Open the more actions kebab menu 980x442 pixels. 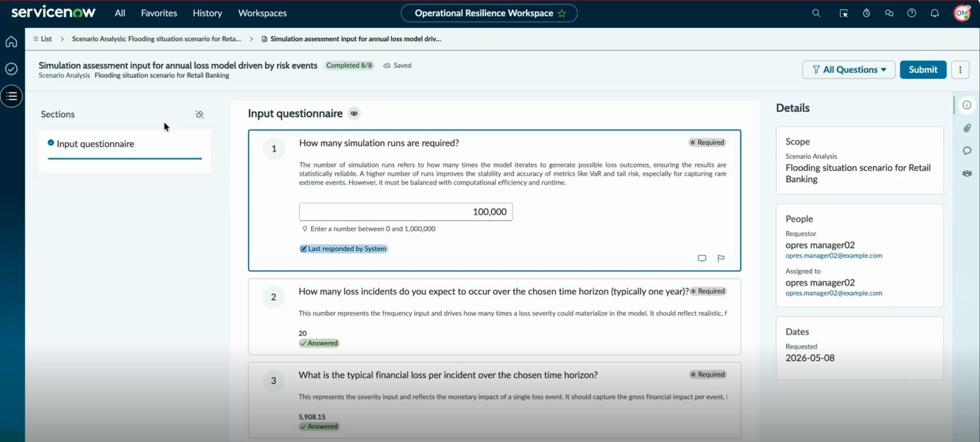tap(960, 69)
